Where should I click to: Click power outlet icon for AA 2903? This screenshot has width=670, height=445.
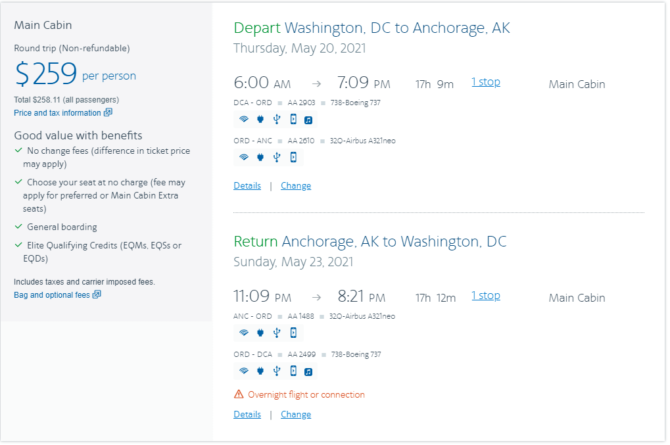coord(260,119)
